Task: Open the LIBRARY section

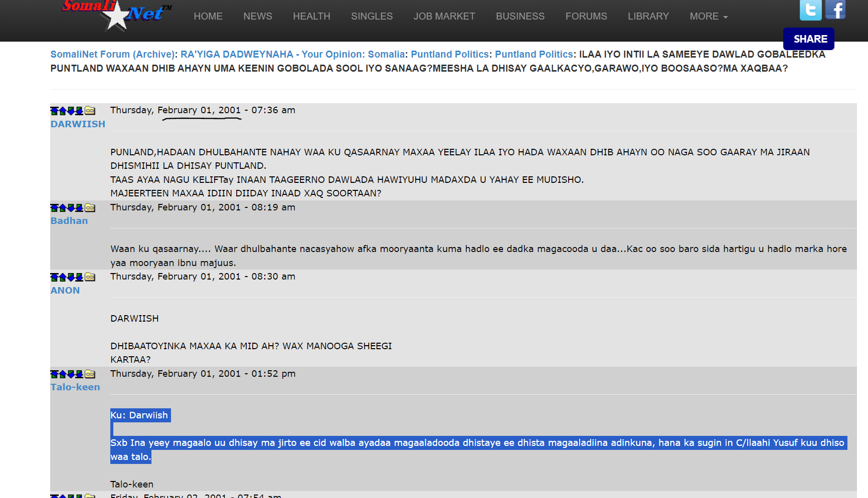Action: [648, 17]
